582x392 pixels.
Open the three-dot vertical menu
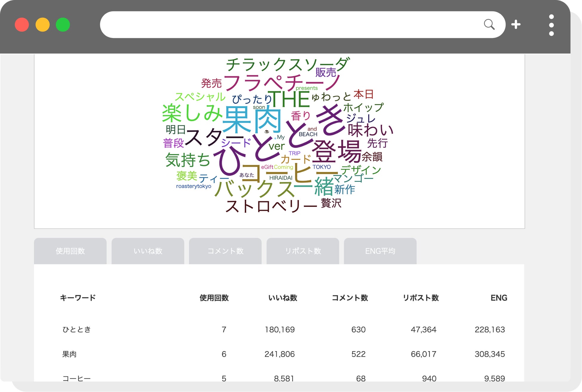click(551, 25)
